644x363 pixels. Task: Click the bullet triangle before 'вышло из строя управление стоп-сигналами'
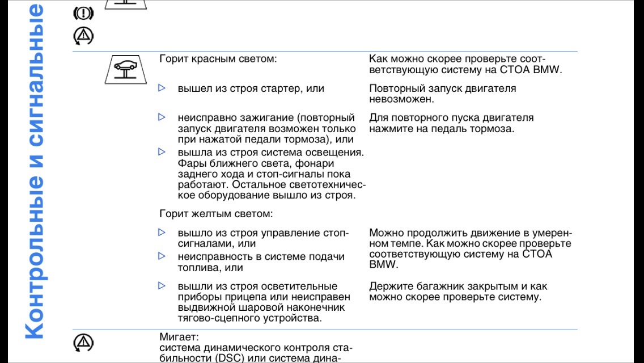click(x=162, y=233)
